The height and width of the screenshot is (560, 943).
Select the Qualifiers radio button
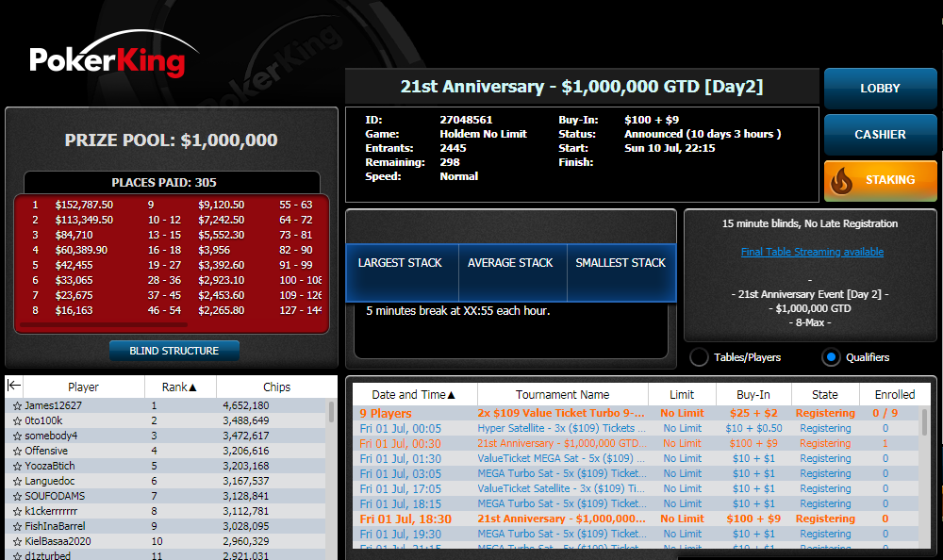[x=831, y=357]
